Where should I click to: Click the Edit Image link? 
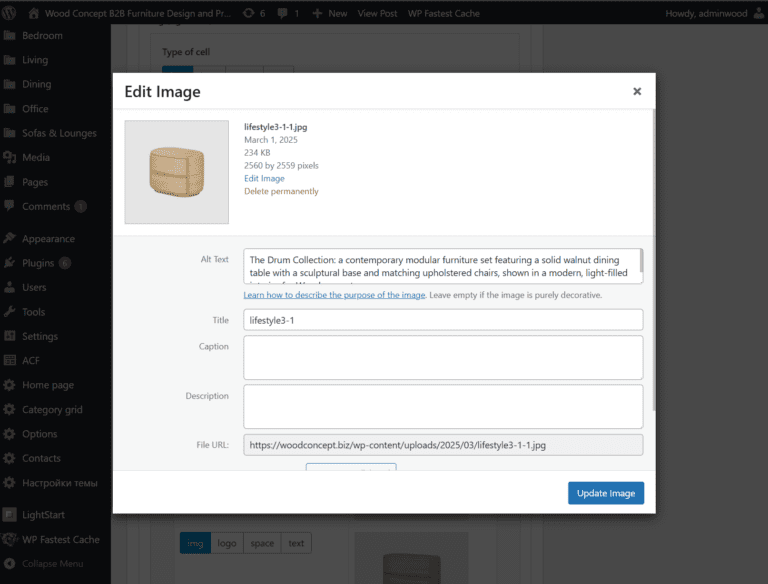[x=264, y=178]
